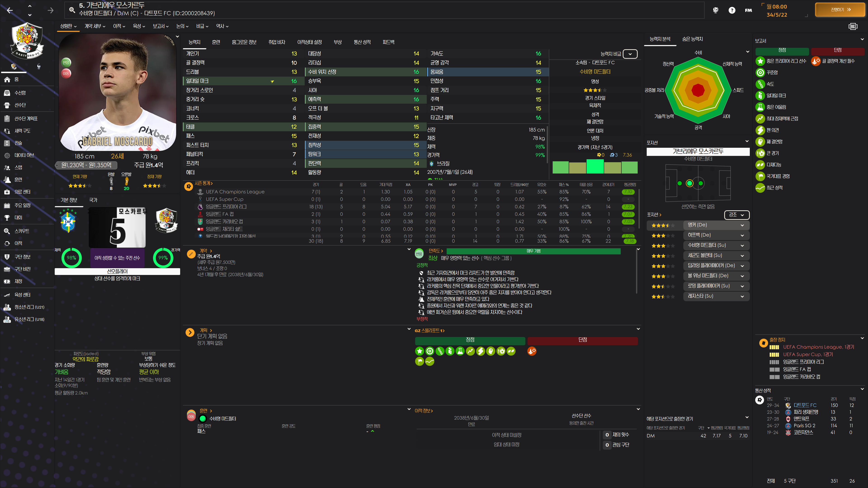Click the 스카우트 scouting sidebar icon
Viewport: 868px width, 488px height.
click(7, 231)
